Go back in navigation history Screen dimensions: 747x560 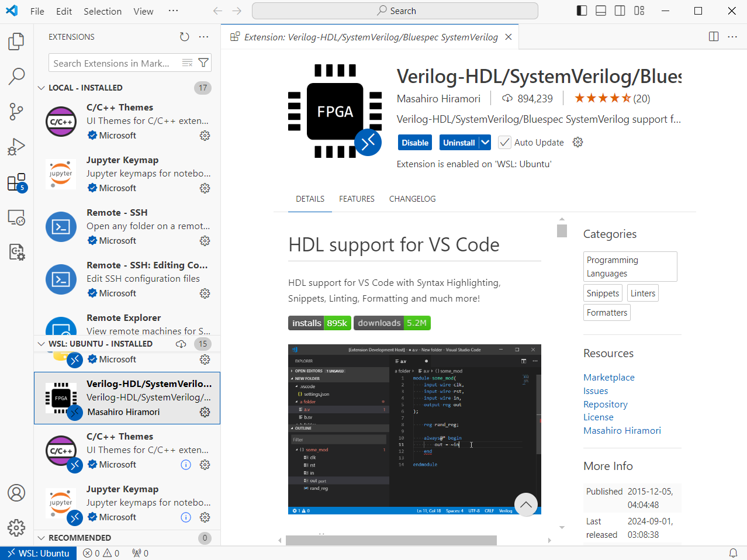217,11
